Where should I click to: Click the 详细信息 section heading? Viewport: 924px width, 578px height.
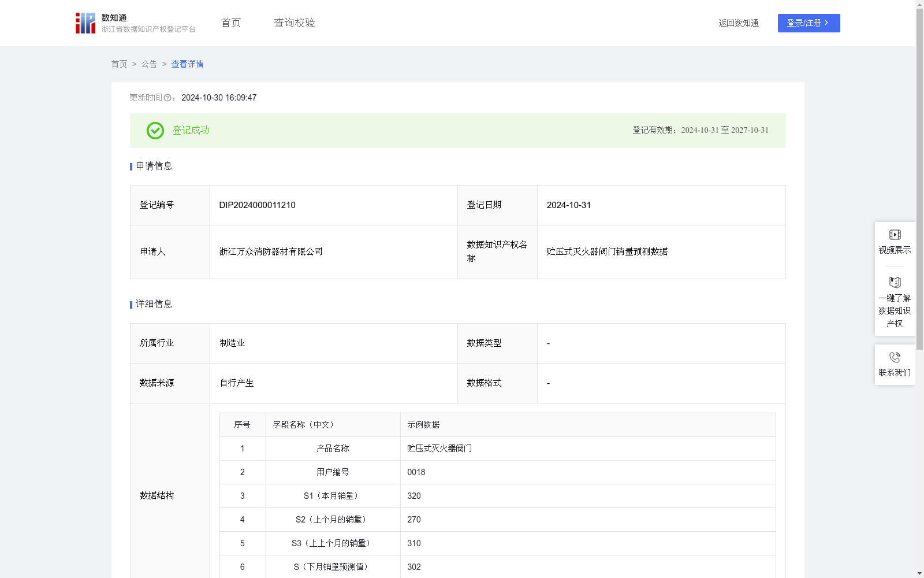point(154,305)
